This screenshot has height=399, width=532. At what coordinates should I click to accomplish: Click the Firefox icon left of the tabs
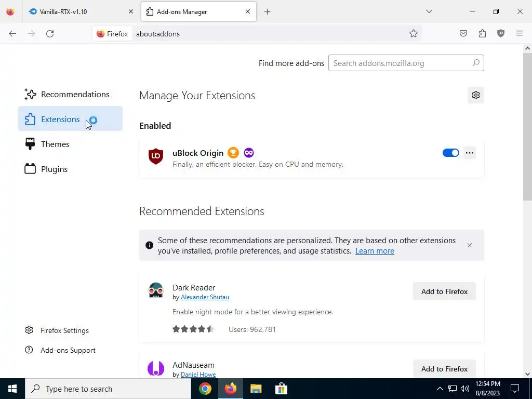tap(10, 11)
